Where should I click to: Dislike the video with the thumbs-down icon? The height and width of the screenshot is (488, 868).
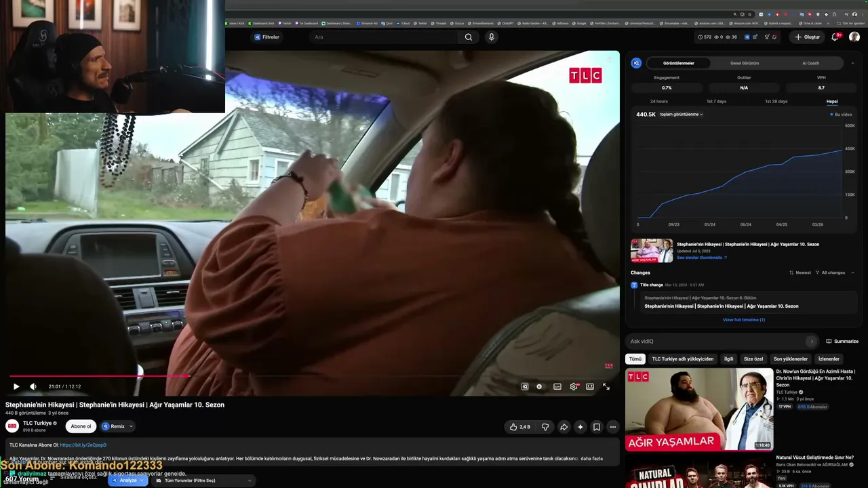(545, 427)
